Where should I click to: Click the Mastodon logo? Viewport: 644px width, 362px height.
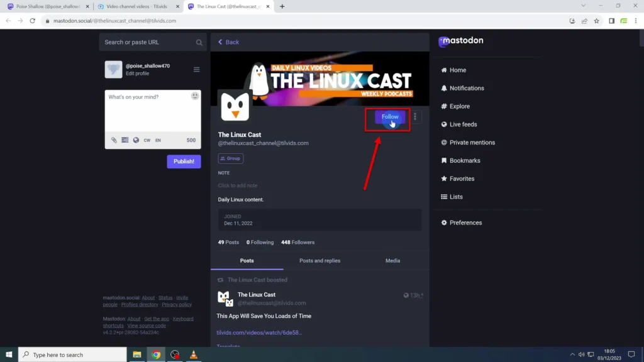click(x=461, y=41)
